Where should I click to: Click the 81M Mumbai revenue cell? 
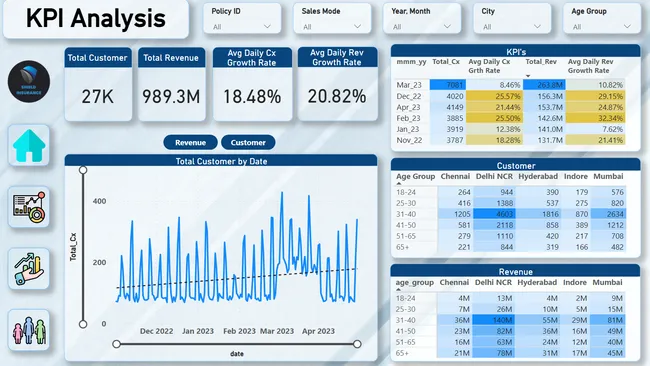(x=607, y=320)
